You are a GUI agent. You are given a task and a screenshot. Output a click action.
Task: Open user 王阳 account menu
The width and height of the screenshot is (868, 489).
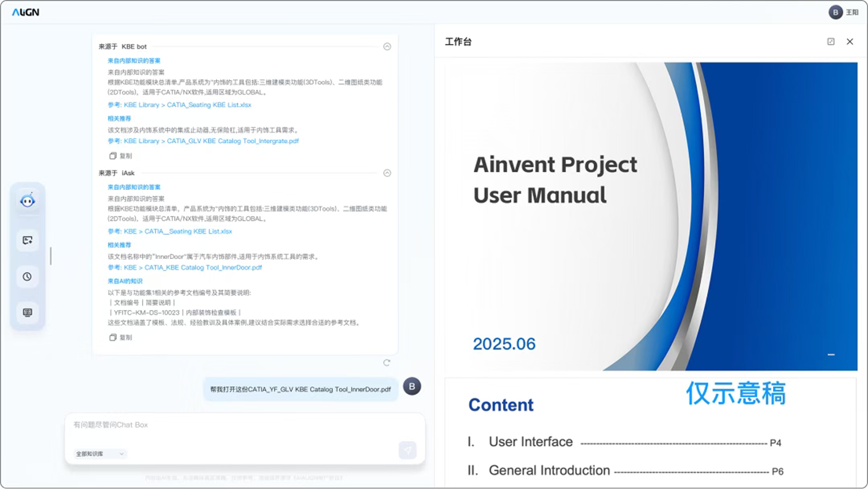(x=843, y=13)
